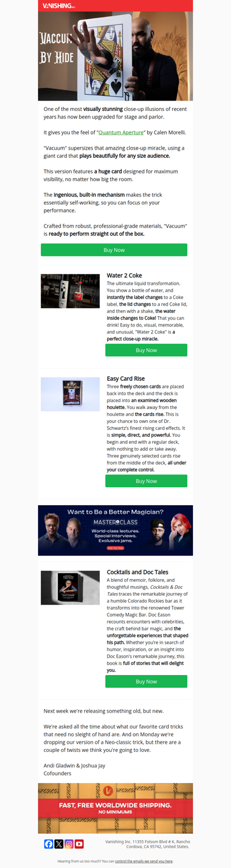Screen dimensions: 231x868
Task: Open the X (Twitter) social icon
Action: pyautogui.click(x=59, y=844)
